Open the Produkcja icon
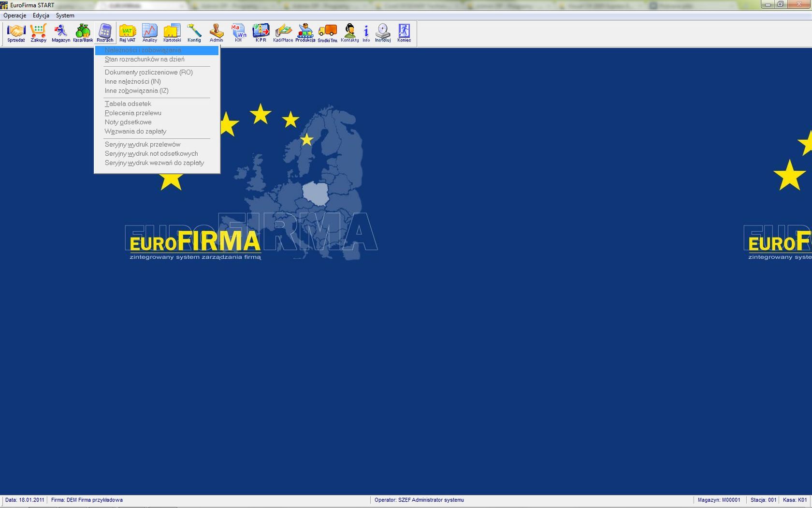The height and width of the screenshot is (508, 812). 305,33
